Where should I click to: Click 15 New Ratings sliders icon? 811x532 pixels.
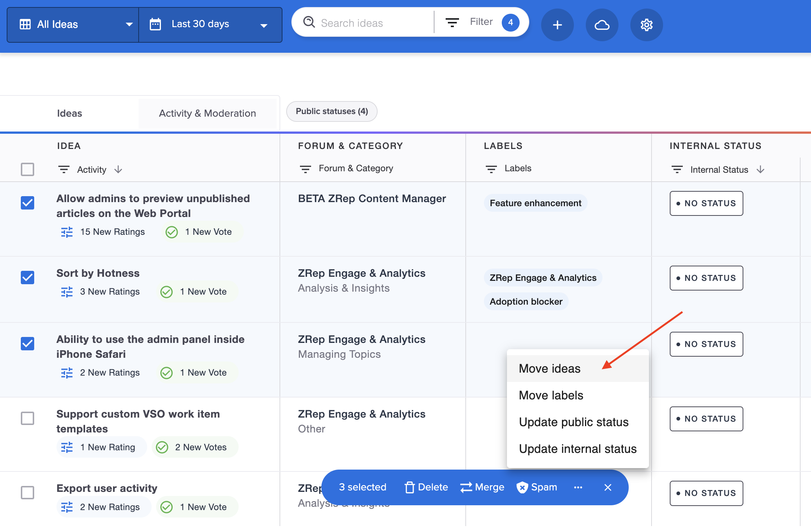click(x=67, y=232)
